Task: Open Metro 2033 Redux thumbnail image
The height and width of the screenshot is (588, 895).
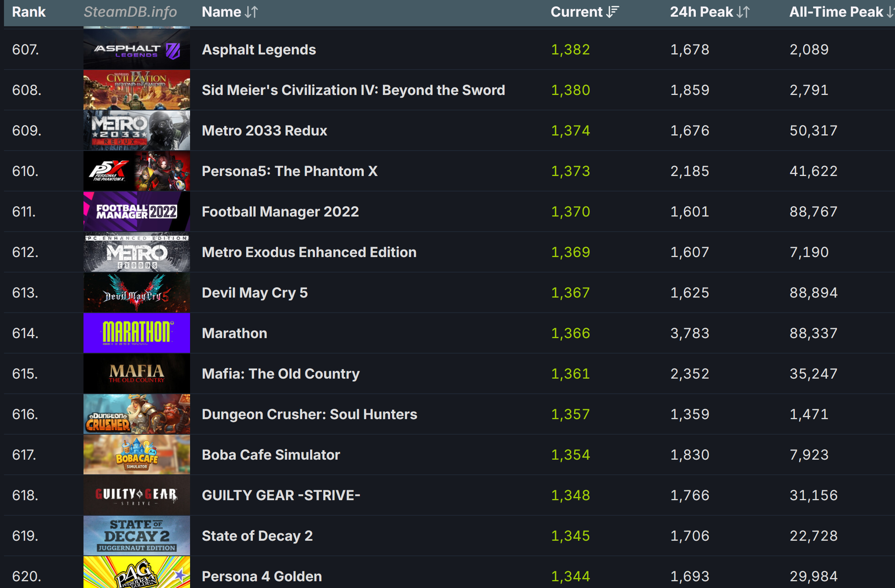Action: tap(137, 131)
